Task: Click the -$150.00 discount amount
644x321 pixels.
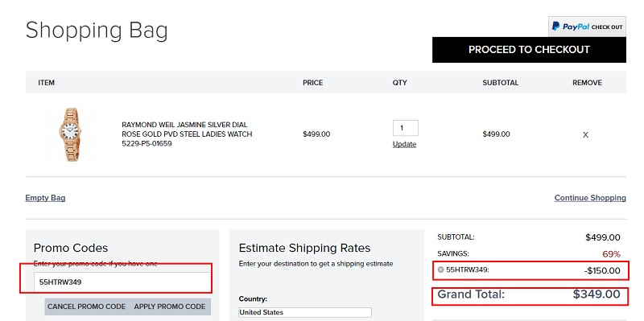Action: [x=602, y=270]
